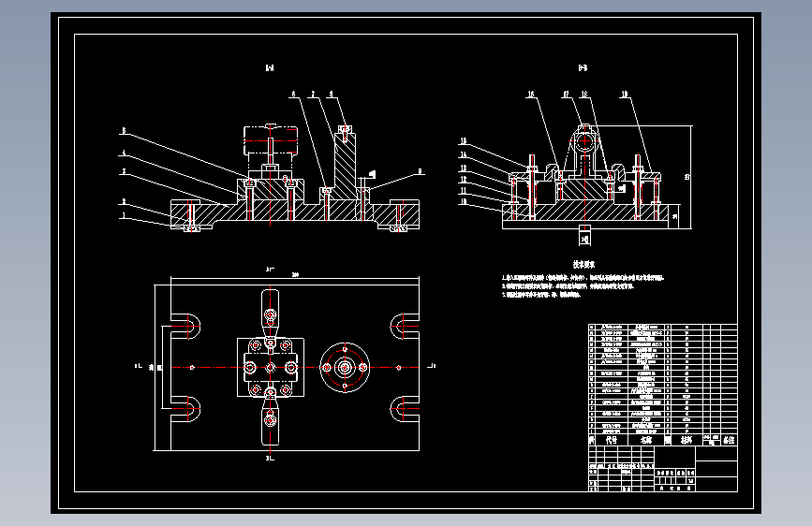The image size is (812, 526).
Task: Click part balloon number 13
Action: click(x=464, y=168)
